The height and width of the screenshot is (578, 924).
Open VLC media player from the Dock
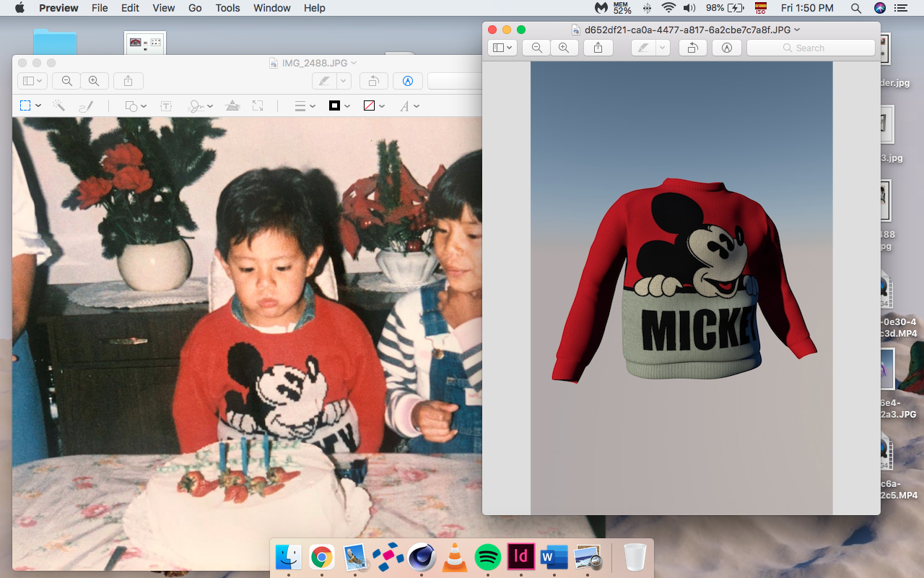coord(454,557)
